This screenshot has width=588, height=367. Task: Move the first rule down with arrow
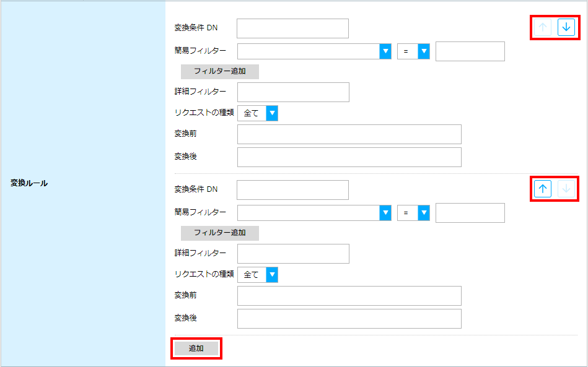click(566, 27)
